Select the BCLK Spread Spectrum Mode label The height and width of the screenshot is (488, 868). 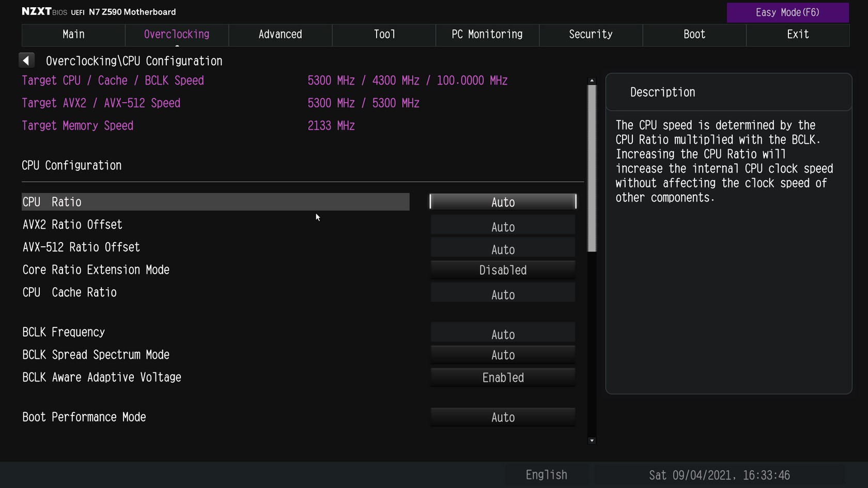click(x=96, y=355)
